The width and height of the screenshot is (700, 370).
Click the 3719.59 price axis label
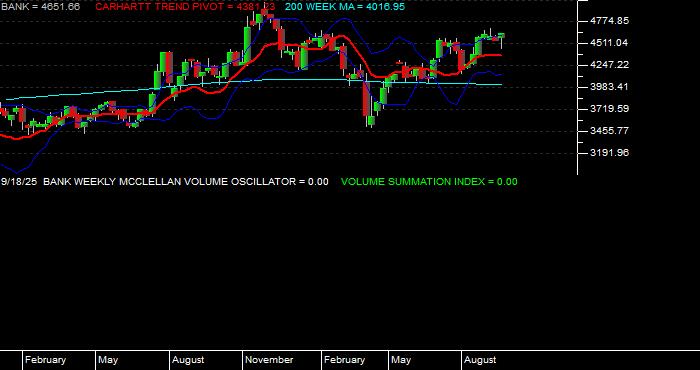point(609,109)
